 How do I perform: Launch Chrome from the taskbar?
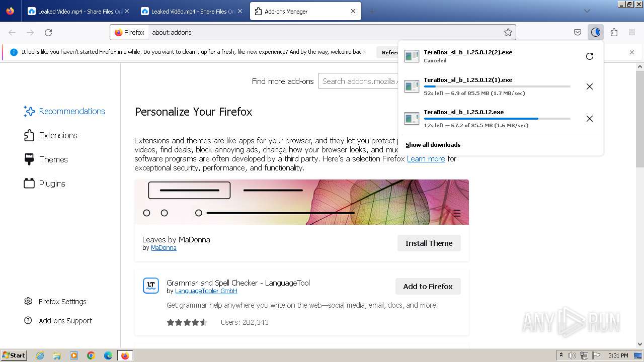pyautogui.click(x=91, y=355)
